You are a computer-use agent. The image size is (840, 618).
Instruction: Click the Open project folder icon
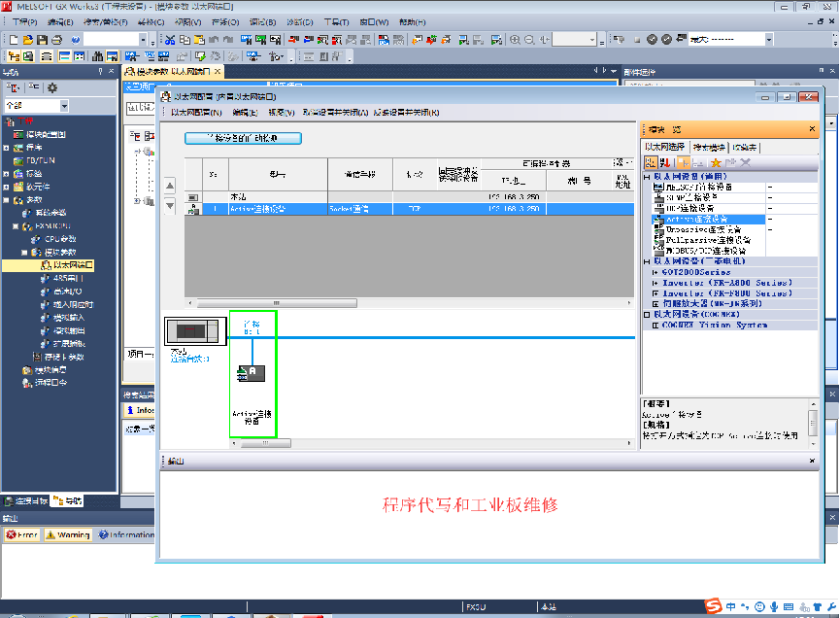(x=28, y=39)
